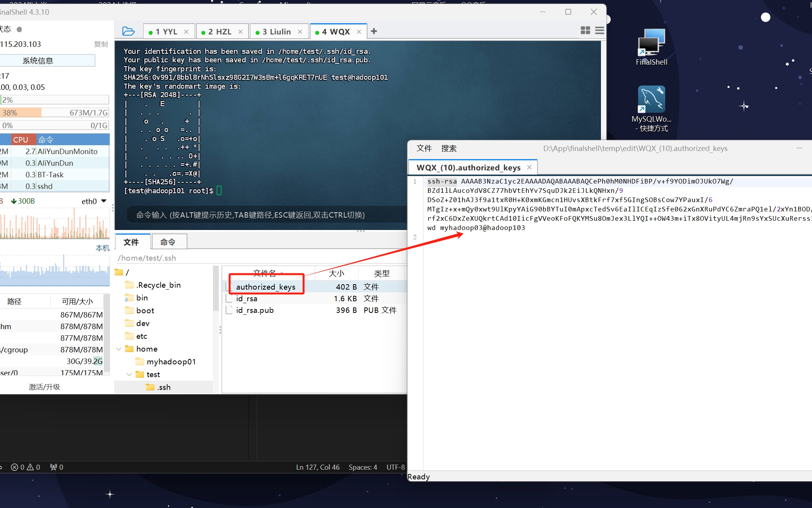The width and height of the screenshot is (812, 508).
Task: Sort processes by 命令 column
Action: [x=73, y=139]
